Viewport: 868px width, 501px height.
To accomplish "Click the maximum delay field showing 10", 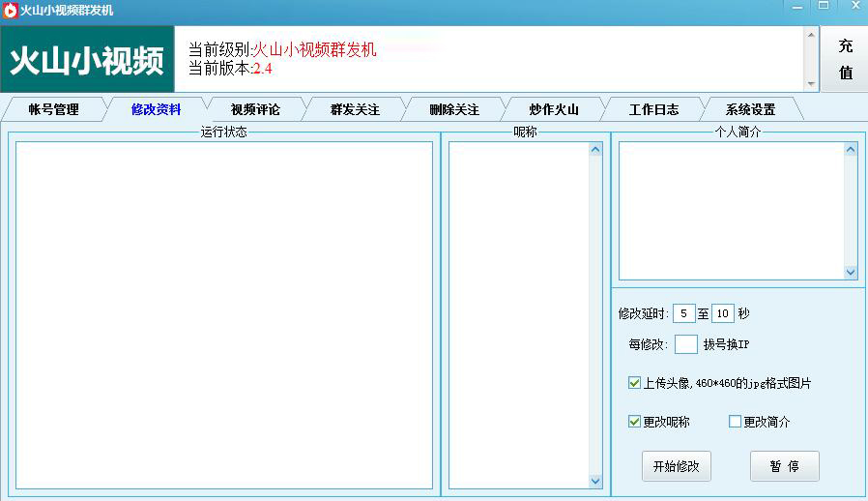I will tap(722, 313).
